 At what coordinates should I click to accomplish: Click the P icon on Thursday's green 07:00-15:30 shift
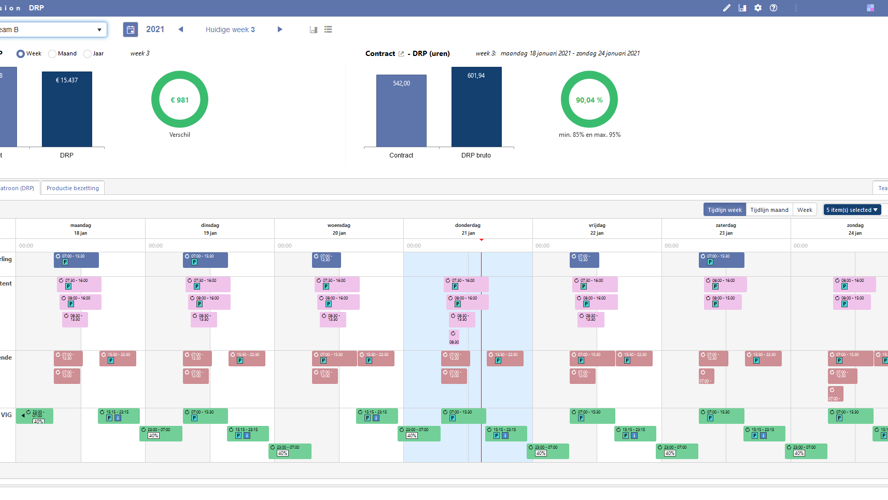452,418
